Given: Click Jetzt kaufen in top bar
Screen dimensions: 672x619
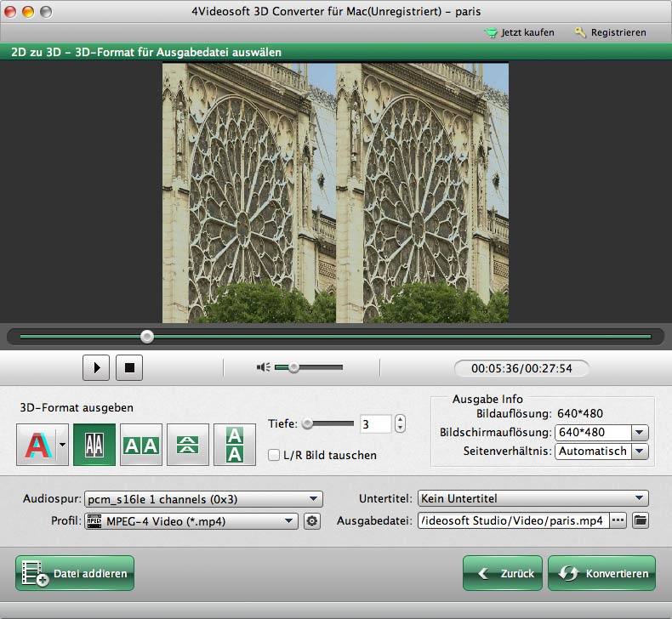Looking at the screenshot, I should (519, 32).
